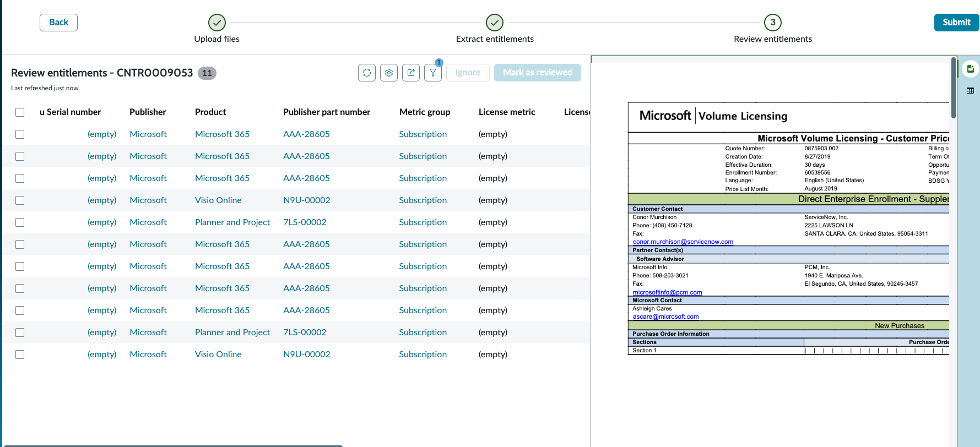
Task: Check the third Microsoft 365 row checkbox
Action: [20, 178]
